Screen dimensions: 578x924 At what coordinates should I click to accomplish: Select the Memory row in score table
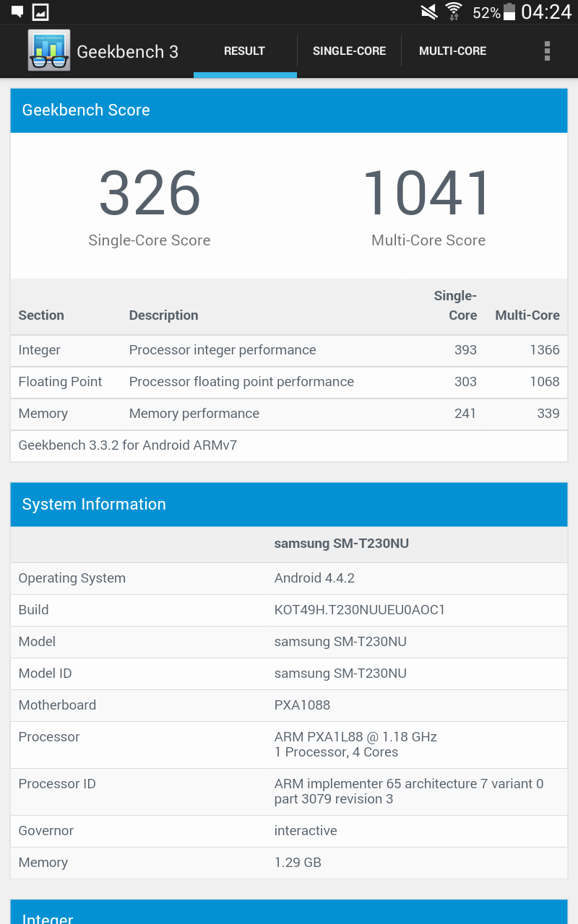click(x=289, y=414)
